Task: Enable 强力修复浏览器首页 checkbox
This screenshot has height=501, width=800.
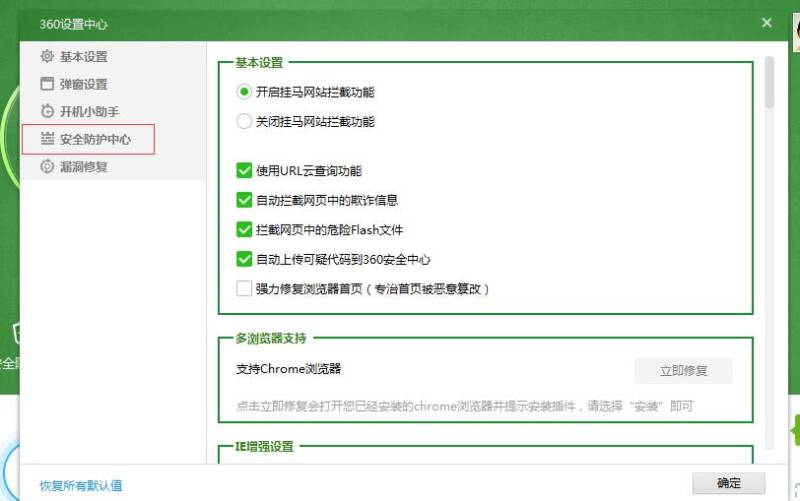Action: tap(244, 289)
